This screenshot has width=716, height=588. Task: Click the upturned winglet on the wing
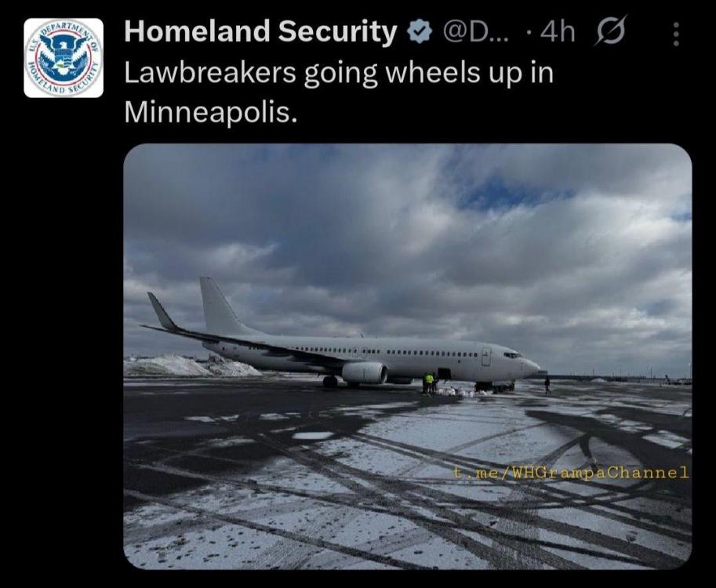click(162, 311)
